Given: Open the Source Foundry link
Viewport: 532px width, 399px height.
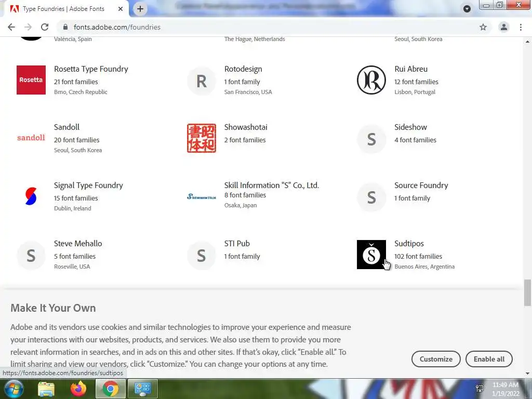Looking at the screenshot, I should pos(421,185).
